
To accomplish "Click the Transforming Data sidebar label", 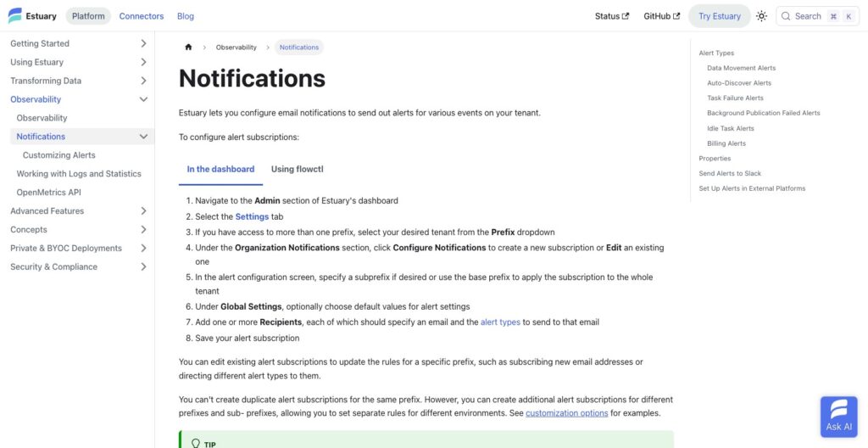I will pos(46,81).
